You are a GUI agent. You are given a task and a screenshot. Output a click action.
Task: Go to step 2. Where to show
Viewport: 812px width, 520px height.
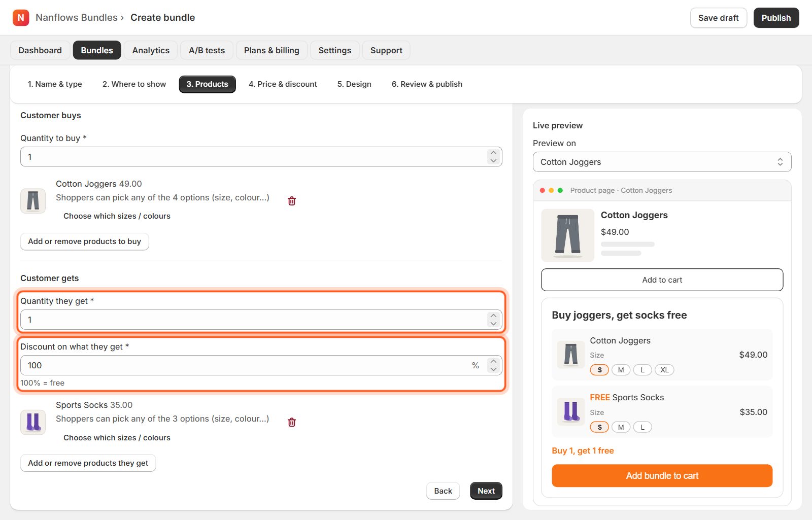point(134,84)
